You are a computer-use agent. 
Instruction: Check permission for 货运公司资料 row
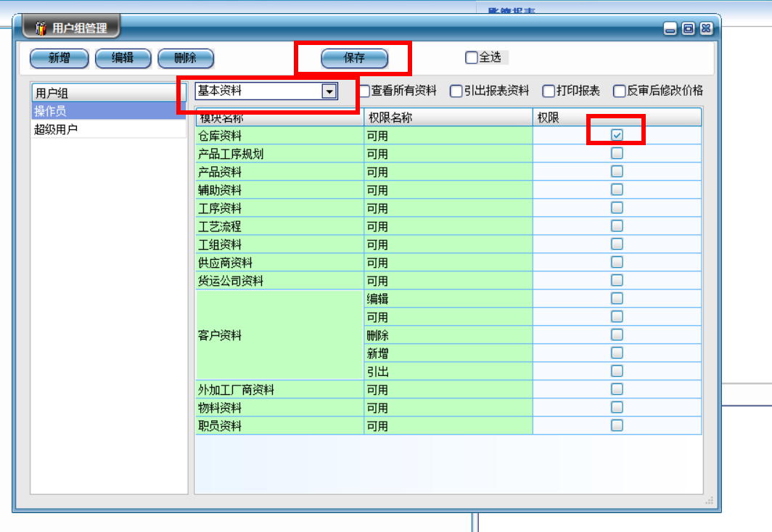(x=617, y=280)
